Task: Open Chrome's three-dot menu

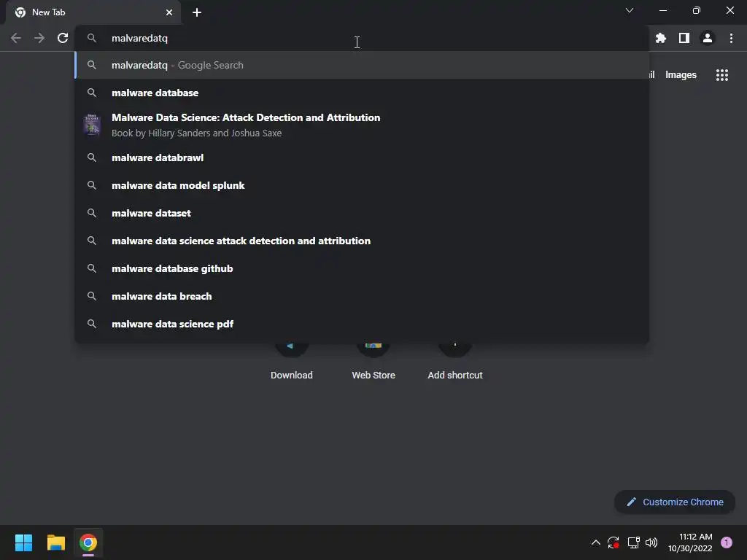Action: pos(731,38)
